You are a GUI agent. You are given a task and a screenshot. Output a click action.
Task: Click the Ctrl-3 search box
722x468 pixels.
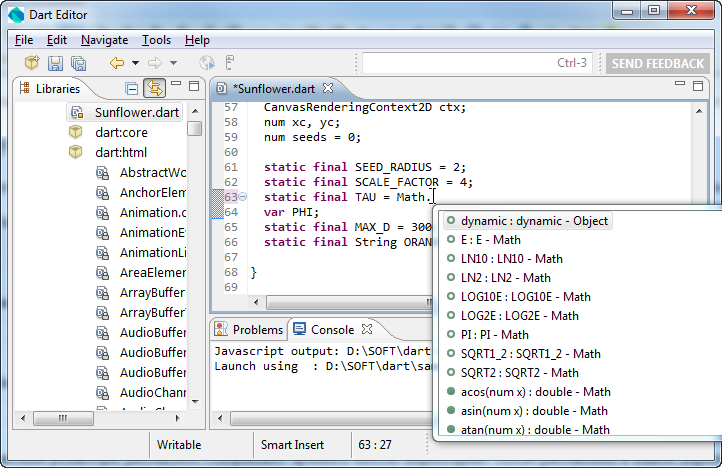(x=477, y=63)
